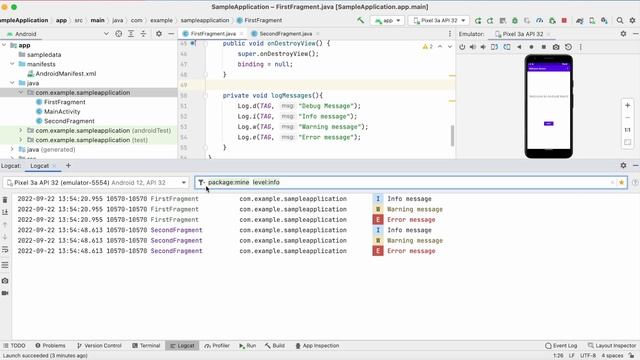The width and height of the screenshot is (640, 360).
Task: Start screen recording in Logcat sidebar
Action: point(5,293)
